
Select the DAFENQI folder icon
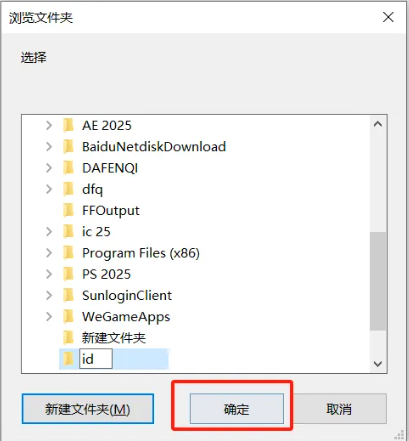coord(69,168)
